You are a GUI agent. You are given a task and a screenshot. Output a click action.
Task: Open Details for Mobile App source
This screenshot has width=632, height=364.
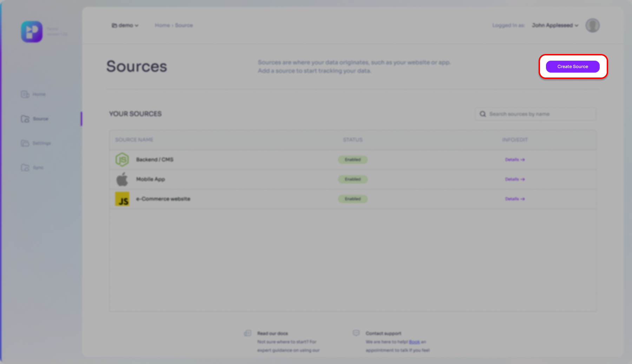(515, 179)
